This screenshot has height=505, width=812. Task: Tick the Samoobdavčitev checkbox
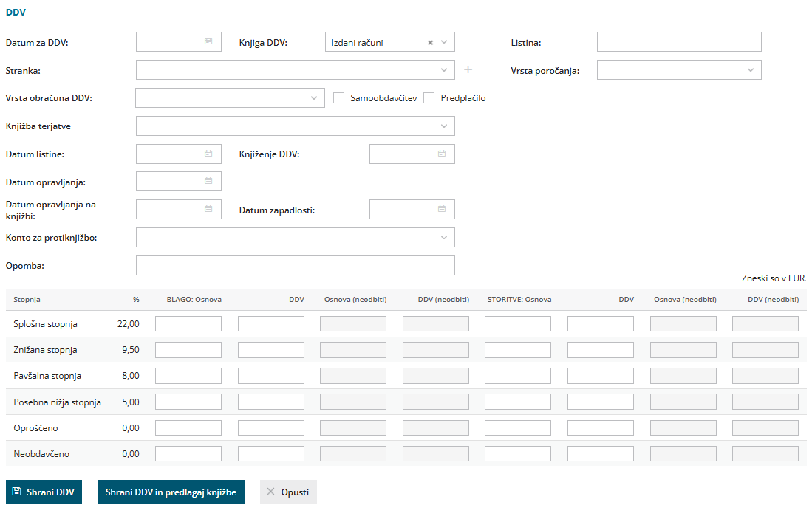pos(338,97)
